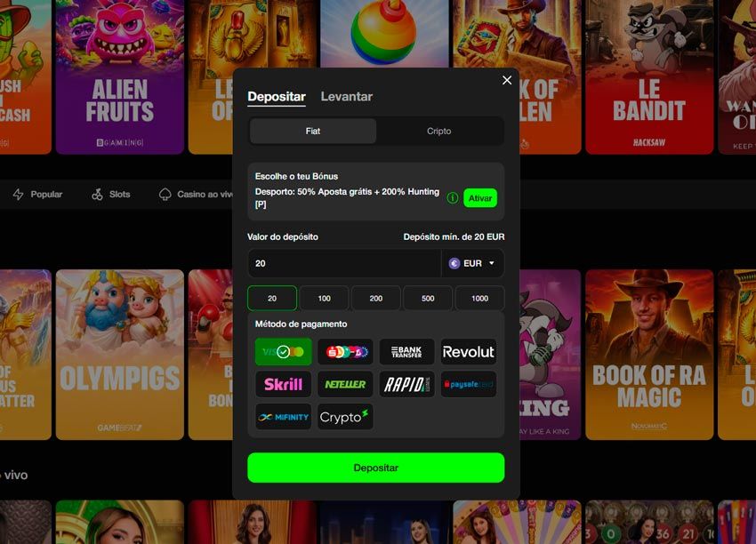Close the deposit dialog

tap(507, 80)
